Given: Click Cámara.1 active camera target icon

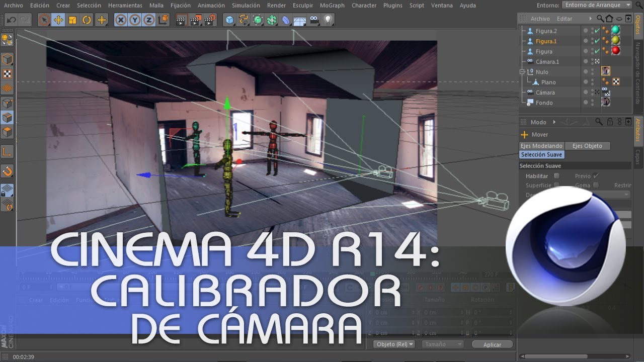Looking at the screenshot, I should 597,61.
